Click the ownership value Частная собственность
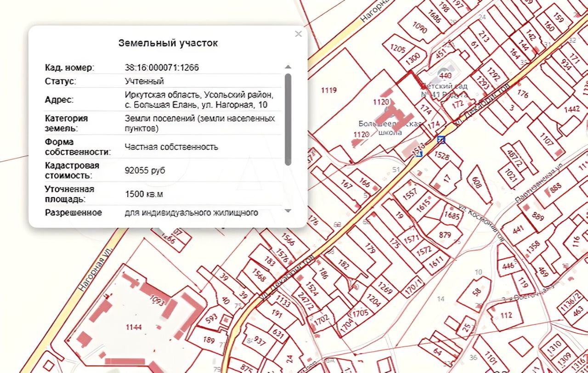 point(171,147)
